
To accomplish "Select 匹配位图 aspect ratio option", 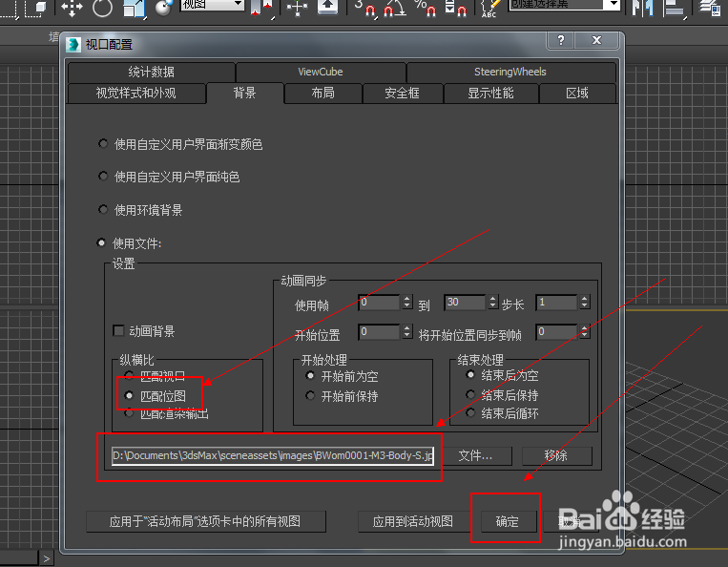I will point(129,395).
